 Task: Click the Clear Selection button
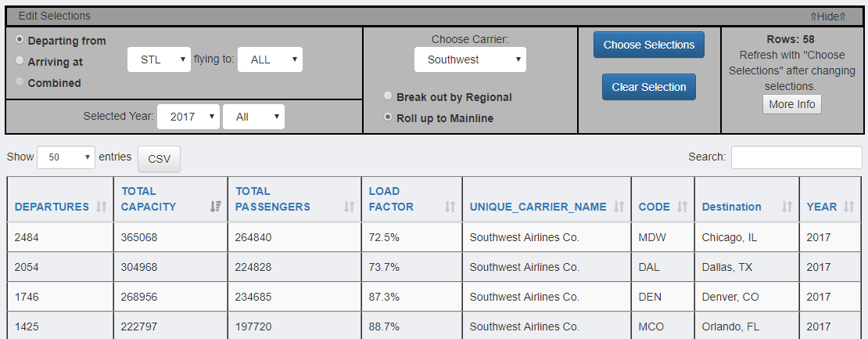(649, 87)
